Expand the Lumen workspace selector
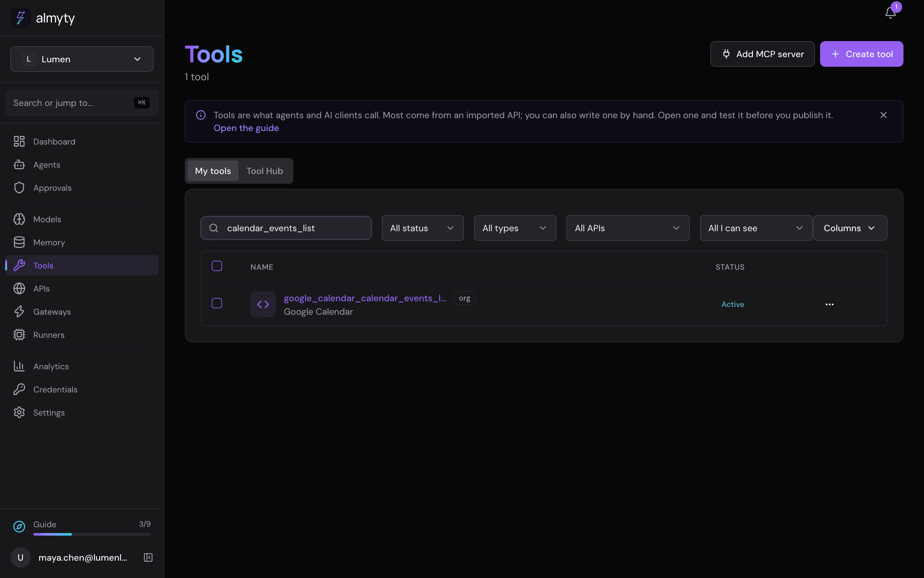Screen dimensions: 924x578 [x=82, y=59]
